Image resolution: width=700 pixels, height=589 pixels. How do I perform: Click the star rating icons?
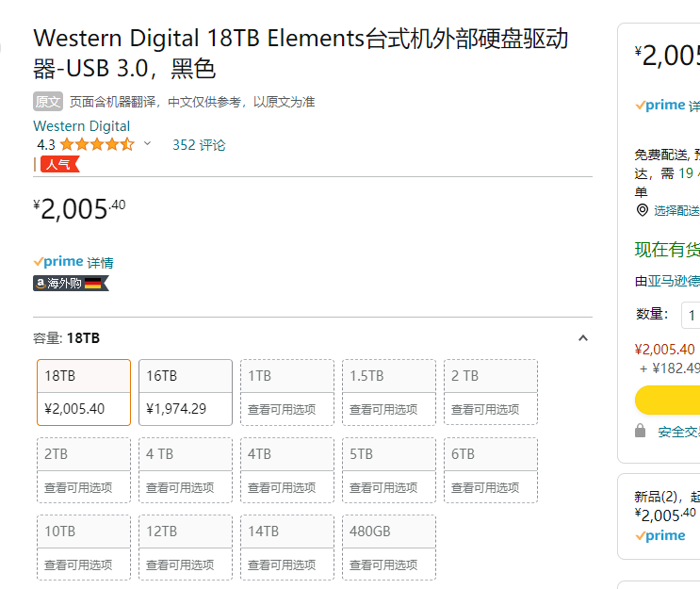pos(97,145)
